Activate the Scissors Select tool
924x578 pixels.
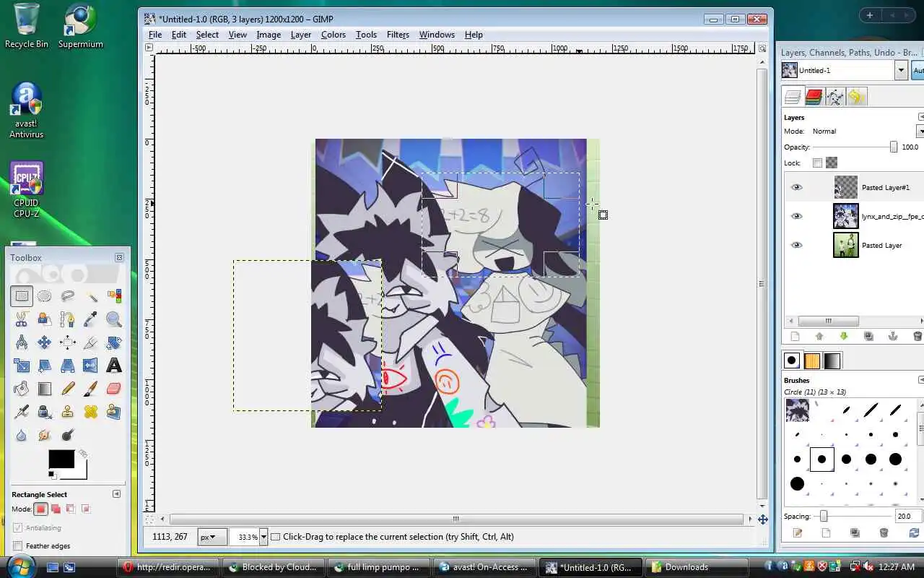[22, 319]
